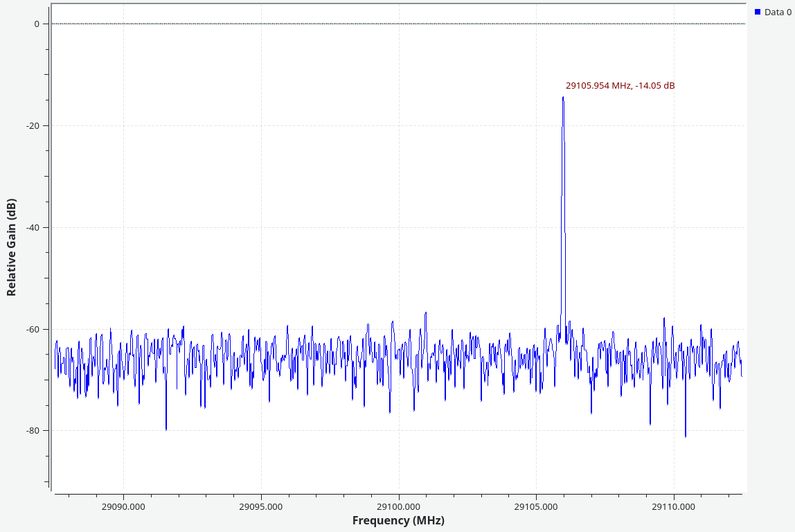The height and width of the screenshot is (532, 795).
Task: Click the deepest noise dip near 29110.5 MHz
Action: coord(686,436)
